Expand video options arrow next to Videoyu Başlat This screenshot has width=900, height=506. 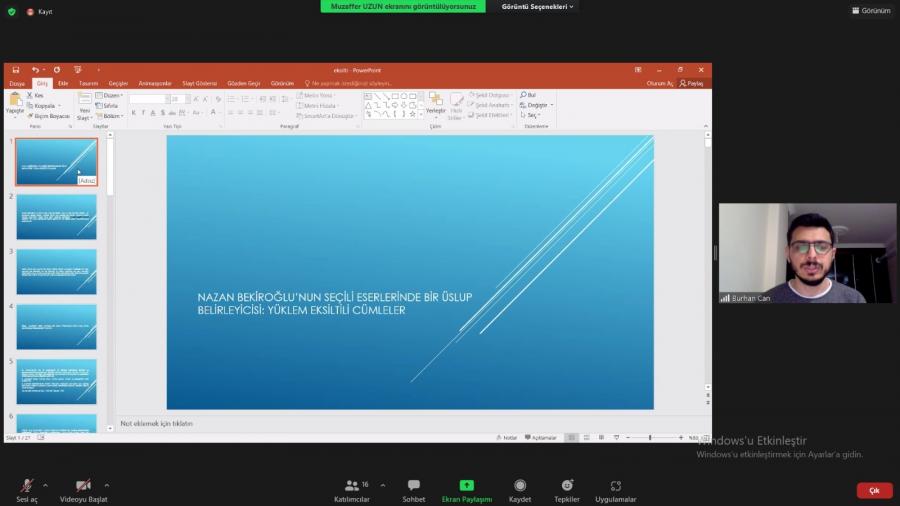(x=107, y=485)
